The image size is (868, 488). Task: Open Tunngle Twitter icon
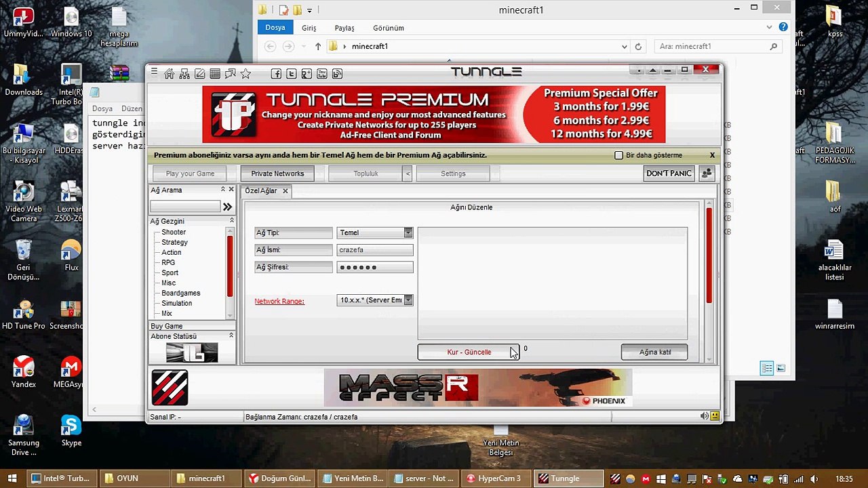click(291, 73)
